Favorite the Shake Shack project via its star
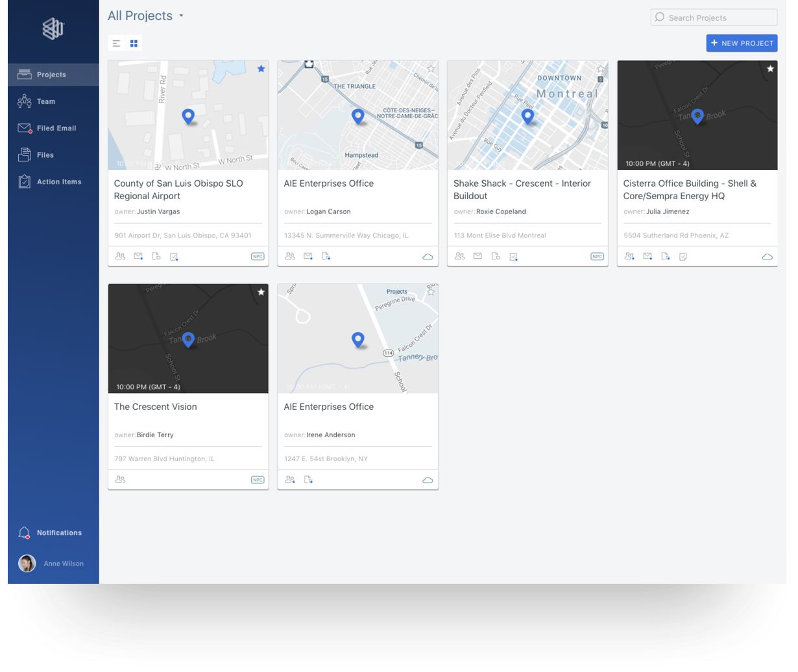This screenshot has width=798, height=672. point(601,68)
